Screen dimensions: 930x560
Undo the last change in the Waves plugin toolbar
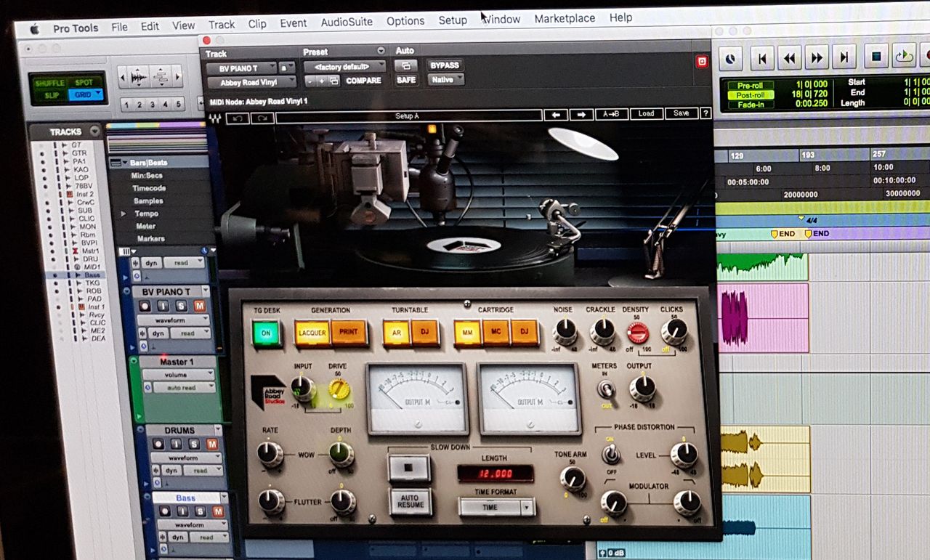coord(238,118)
